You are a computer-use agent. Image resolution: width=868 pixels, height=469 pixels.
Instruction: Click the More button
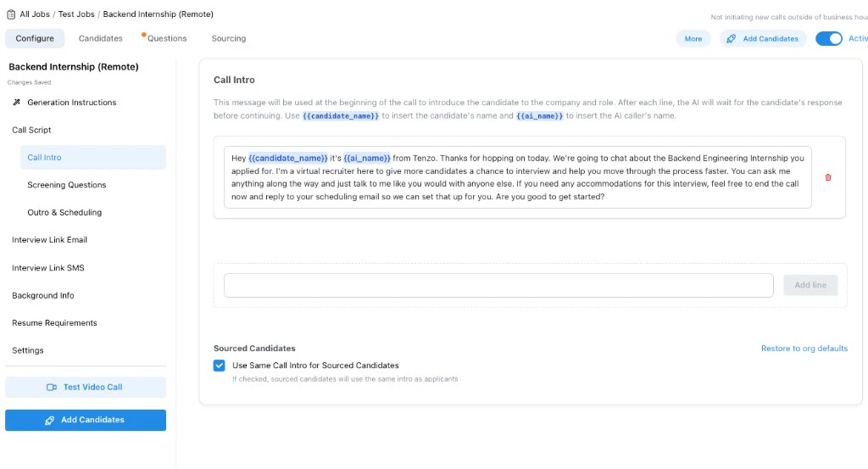point(693,39)
